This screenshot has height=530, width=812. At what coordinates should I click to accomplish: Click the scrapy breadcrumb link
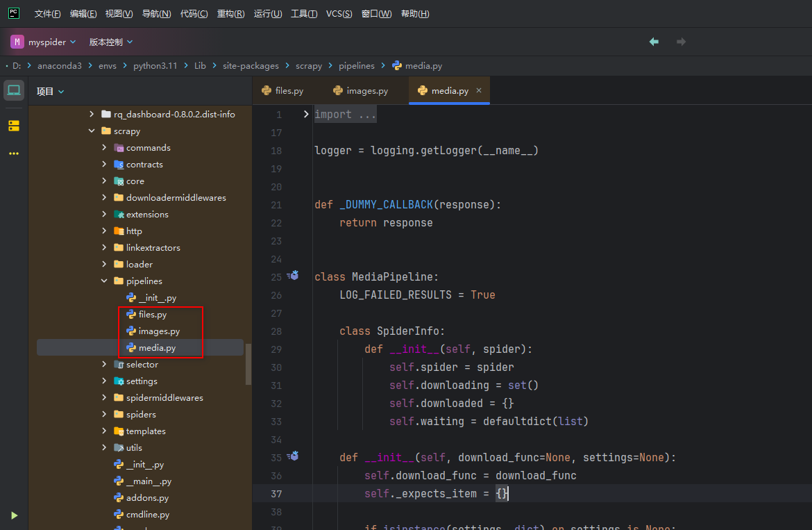click(x=309, y=65)
